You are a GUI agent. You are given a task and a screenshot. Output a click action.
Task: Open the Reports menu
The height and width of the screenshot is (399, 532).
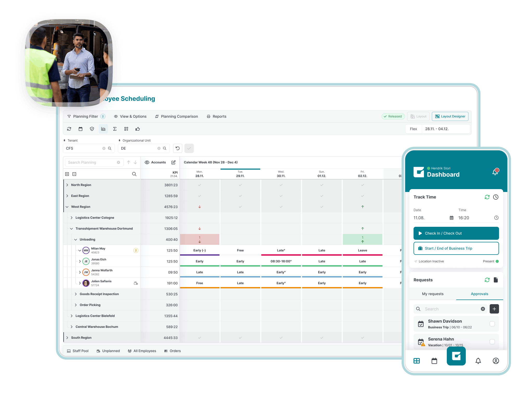point(216,116)
